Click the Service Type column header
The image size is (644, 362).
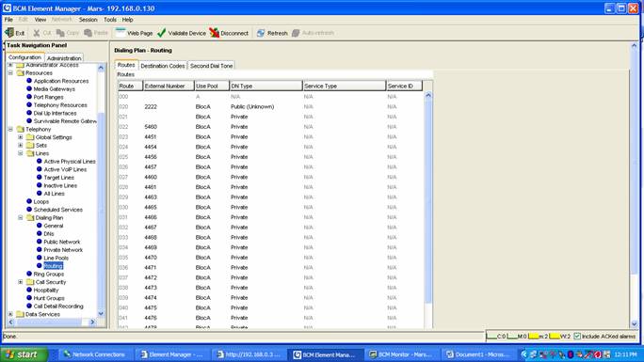(345, 87)
